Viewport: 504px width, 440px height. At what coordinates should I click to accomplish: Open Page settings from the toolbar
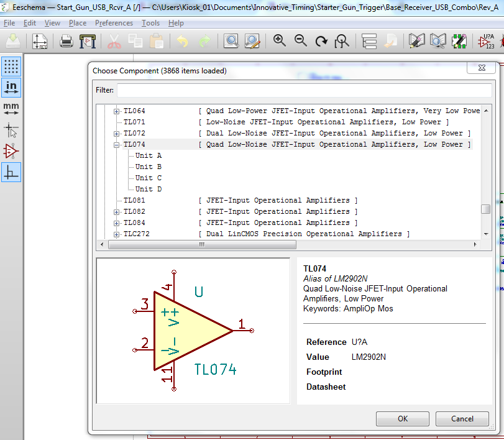click(x=40, y=42)
